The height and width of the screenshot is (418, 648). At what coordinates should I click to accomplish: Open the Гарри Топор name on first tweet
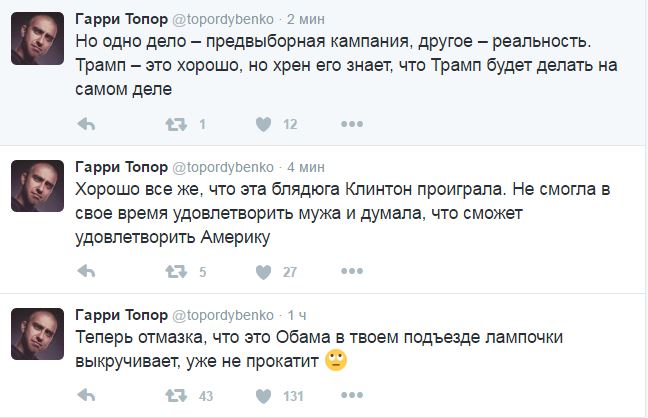pyautogui.click(x=122, y=19)
